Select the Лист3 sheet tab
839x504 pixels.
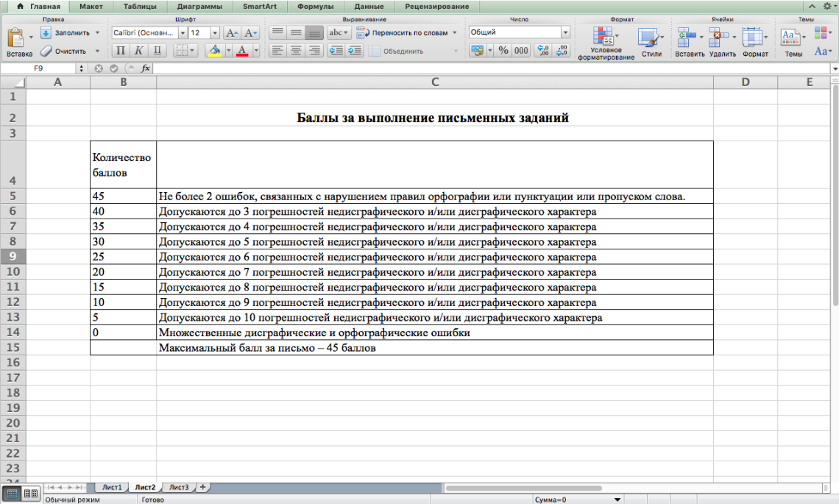point(179,487)
